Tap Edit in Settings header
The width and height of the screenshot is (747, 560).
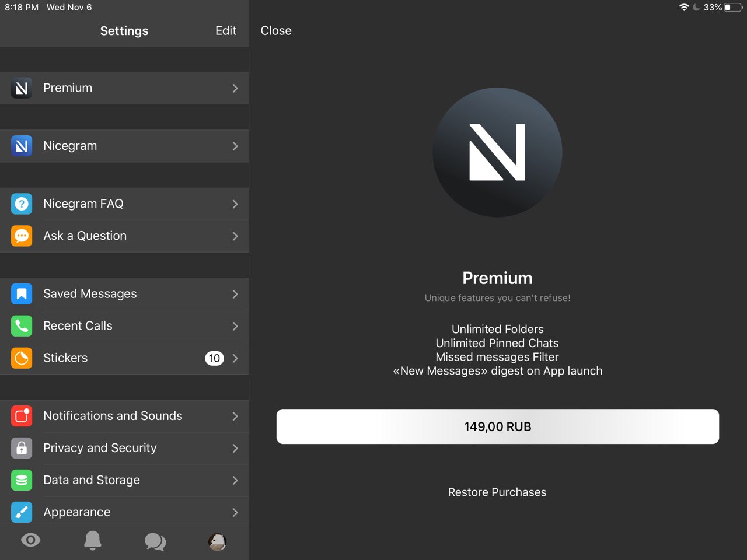[226, 30]
